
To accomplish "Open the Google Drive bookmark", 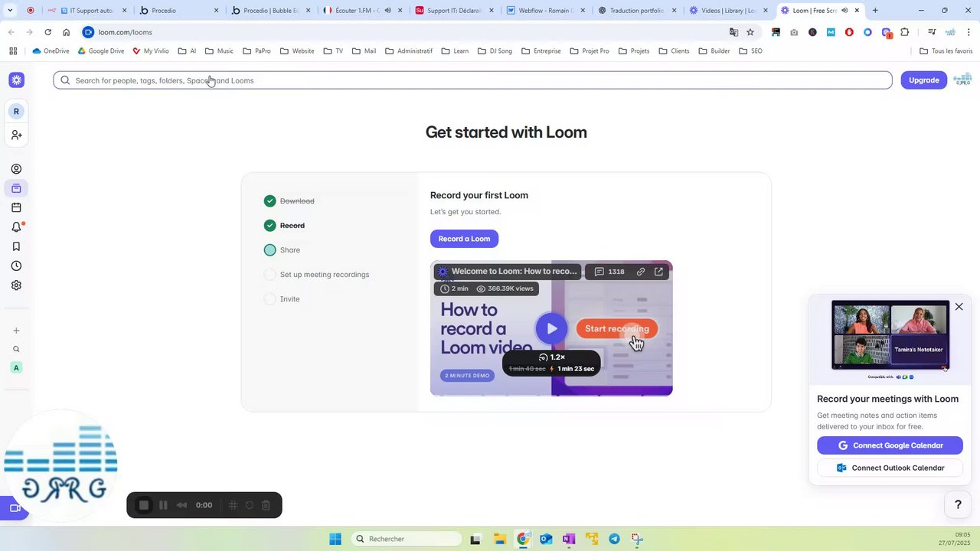I will coord(100,51).
